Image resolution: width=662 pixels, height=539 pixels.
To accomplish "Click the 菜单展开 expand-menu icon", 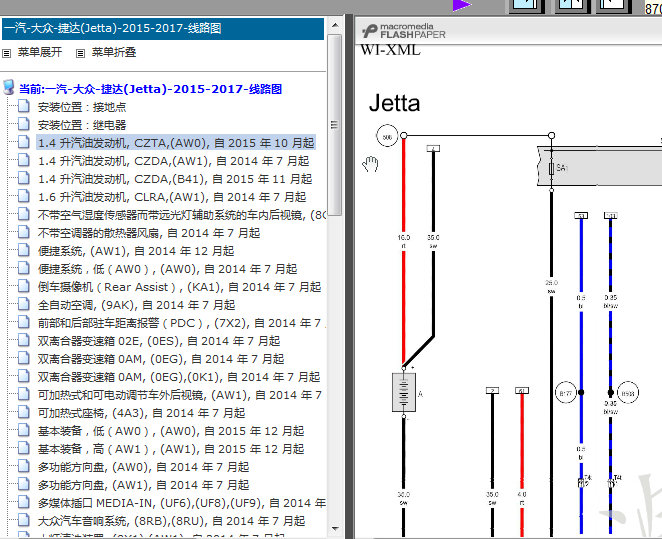I will 6,54.
